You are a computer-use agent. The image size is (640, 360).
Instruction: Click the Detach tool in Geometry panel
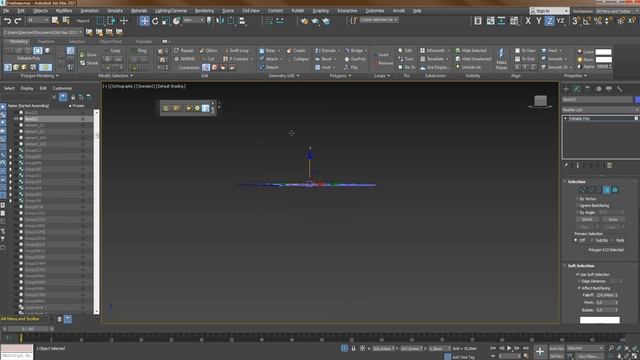[x=269, y=67]
